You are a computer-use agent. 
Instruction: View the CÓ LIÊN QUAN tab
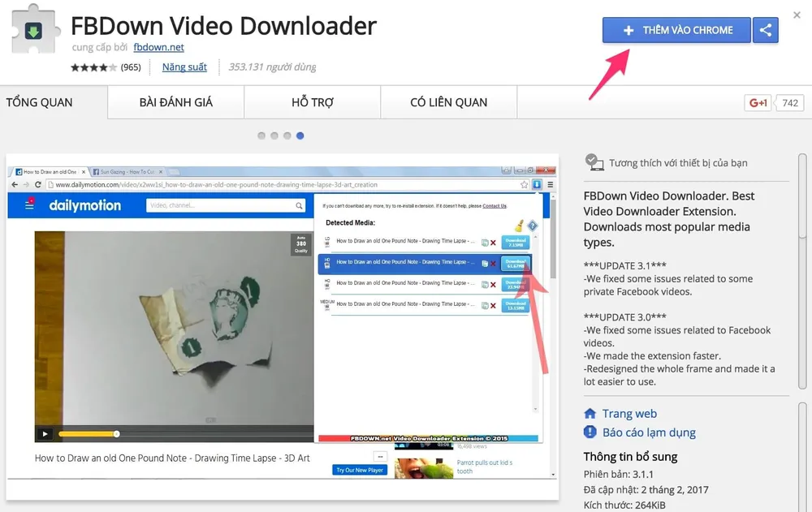click(x=448, y=102)
